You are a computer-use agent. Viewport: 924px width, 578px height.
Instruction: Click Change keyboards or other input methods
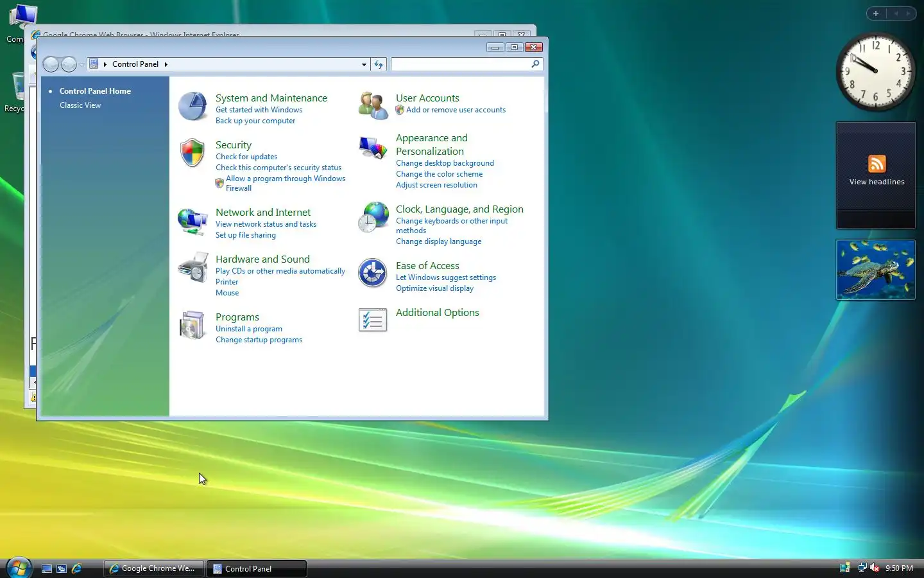452,225
